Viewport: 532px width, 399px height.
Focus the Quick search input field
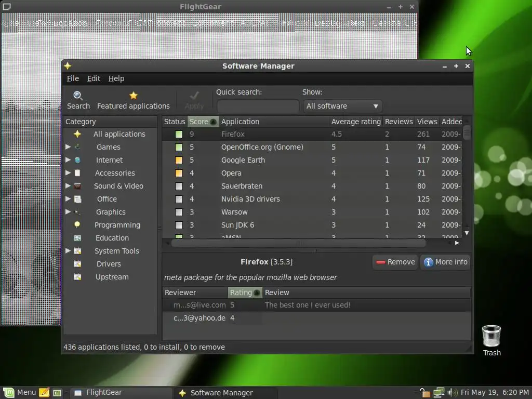click(x=258, y=106)
